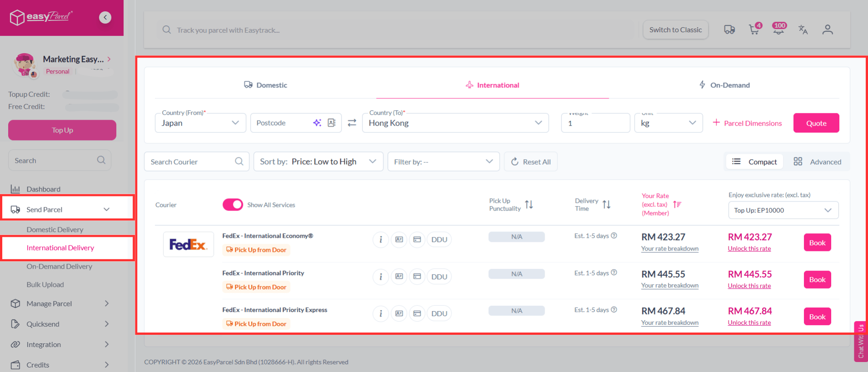Switch to the Domestic tab
The image size is (868, 372).
266,85
